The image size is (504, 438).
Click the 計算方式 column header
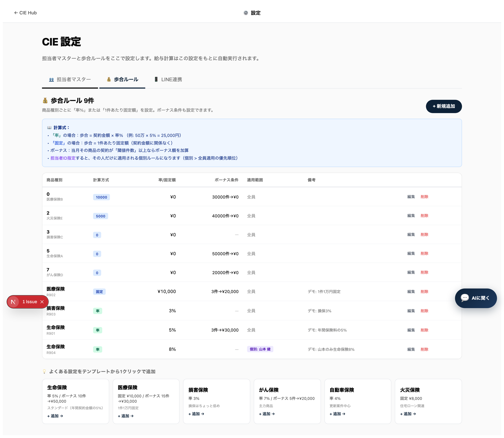pos(101,180)
